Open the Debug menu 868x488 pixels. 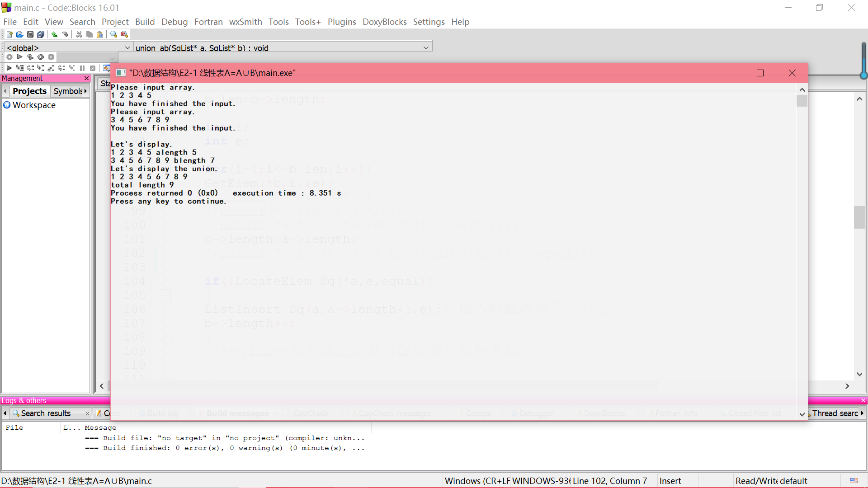point(174,22)
